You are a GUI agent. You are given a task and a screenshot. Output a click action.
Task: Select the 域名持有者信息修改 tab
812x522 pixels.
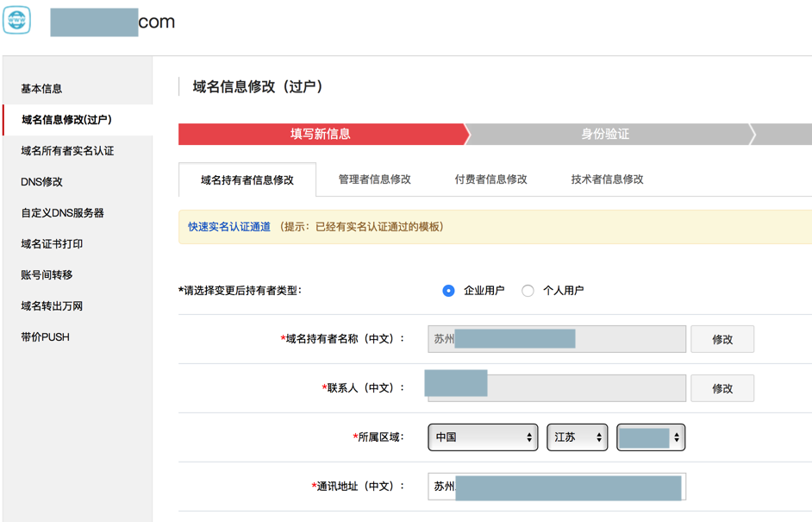pyautogui.click(x=247, y=180)
